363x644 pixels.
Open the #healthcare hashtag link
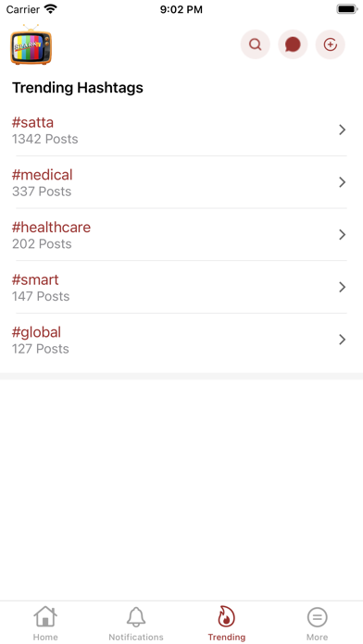click(x=51, y=227)
